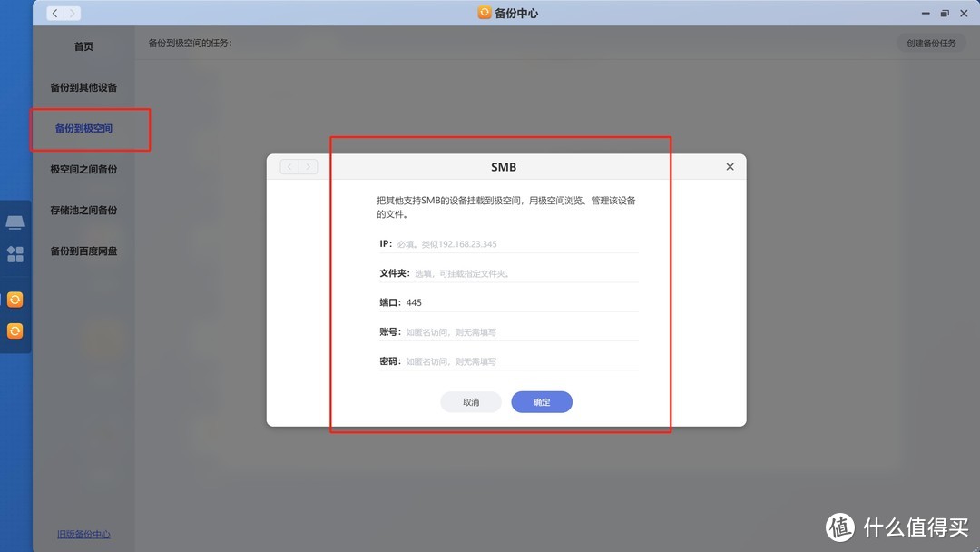The width and height of the screenshot is (980, 552).
Task: Select 极空间之间备份 in the sidebar
Action: [83, 169]
